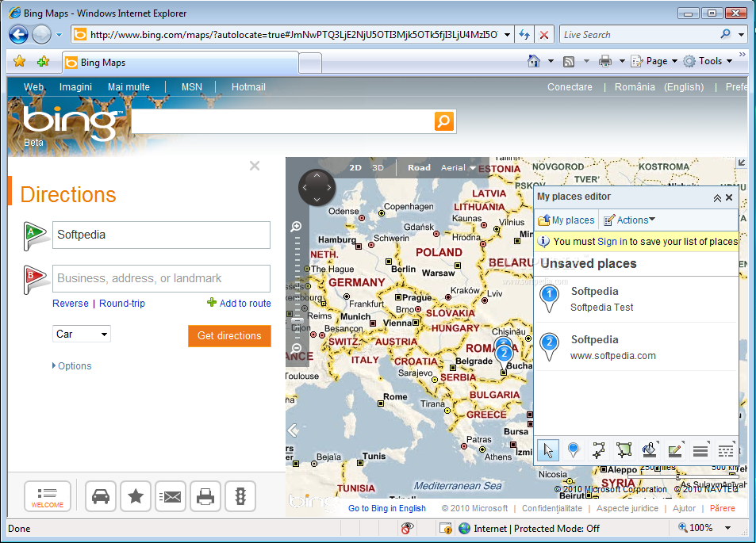756x543 pixels.
Task: Open the Imagini menu item
Action: (x=75, y=87)
